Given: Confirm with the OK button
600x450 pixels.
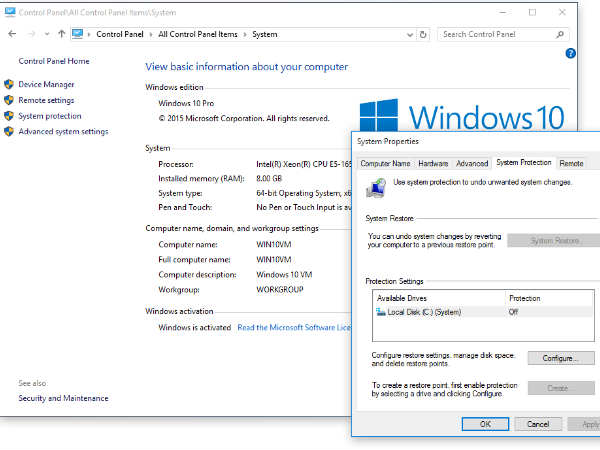Looking at the screenshot, I should click(485, 424).
